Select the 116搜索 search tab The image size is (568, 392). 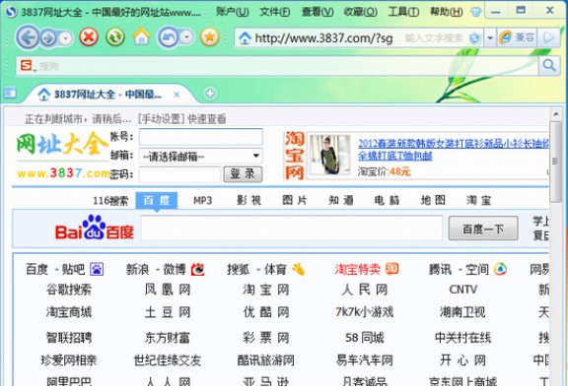110,201
